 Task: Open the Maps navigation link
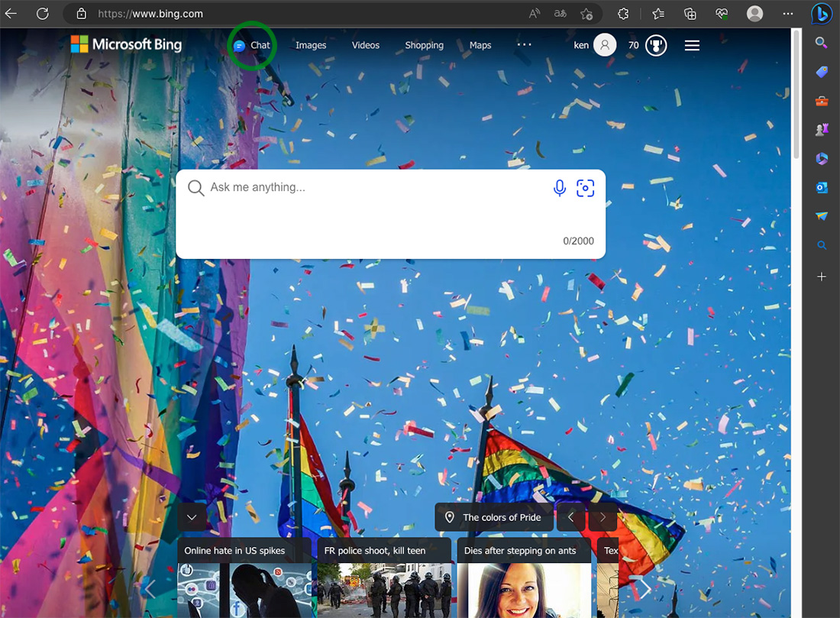[x=480, y=45]
